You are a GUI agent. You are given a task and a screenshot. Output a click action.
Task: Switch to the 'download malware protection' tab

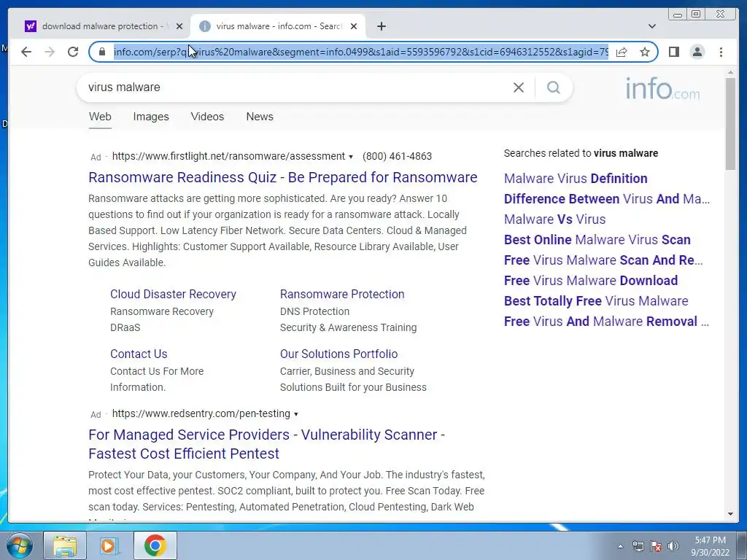click(x=99, y=26)
